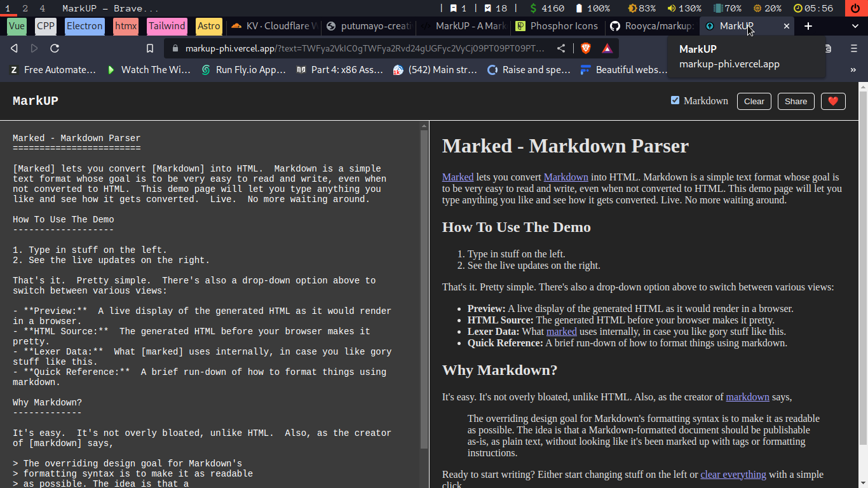Click the browser forward arrow
Image resolution: width=868 pixels, height=488 pixels.
click(x=34, y=48)
